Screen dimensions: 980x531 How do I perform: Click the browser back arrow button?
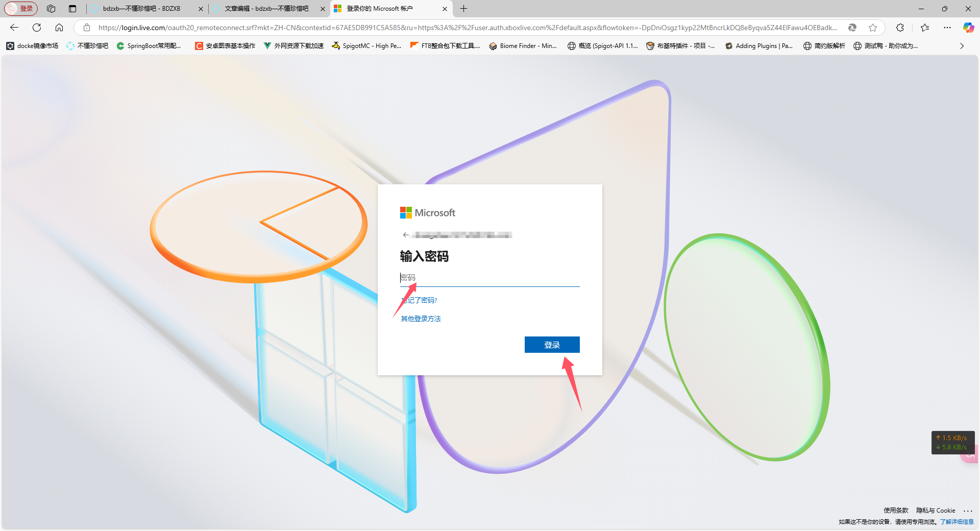pyautogui.click(x=14, y=28)
